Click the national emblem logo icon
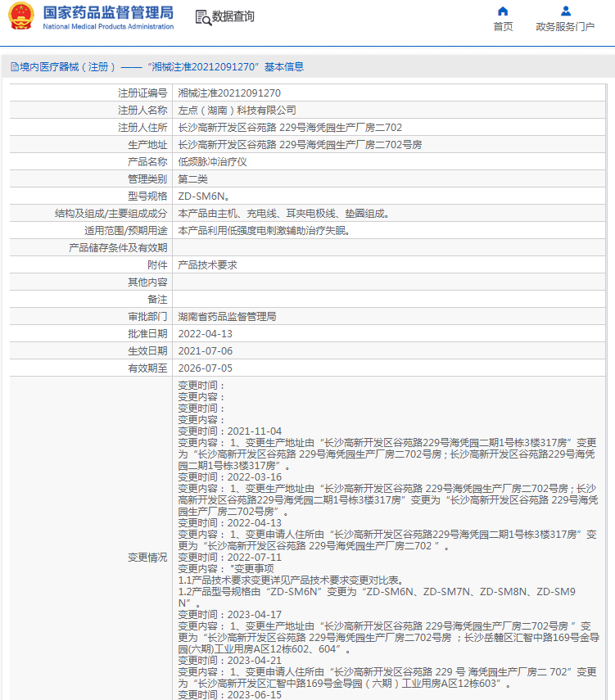 [x=21, y=16]
